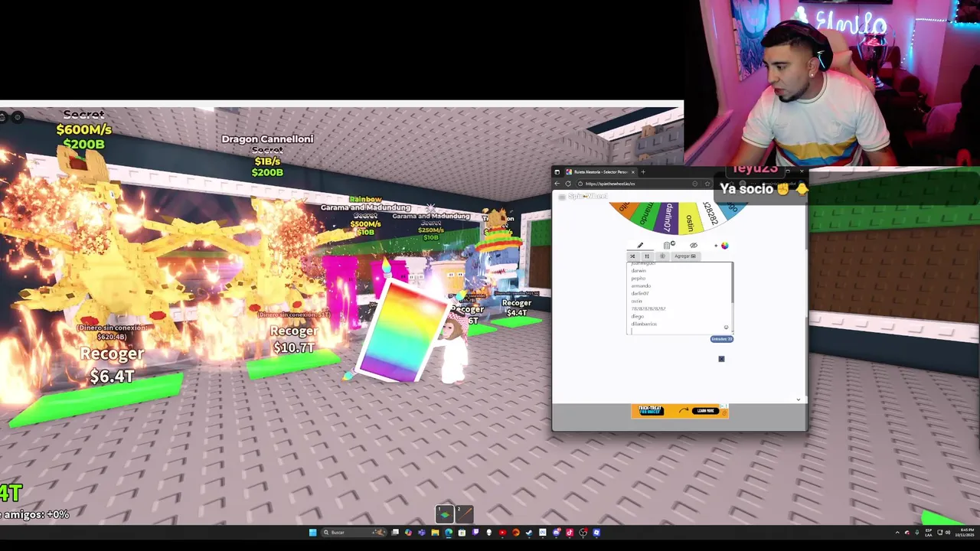
Task: Click the icon button left of Agregar
Action: pyautogui.click(x=662, y=256)
